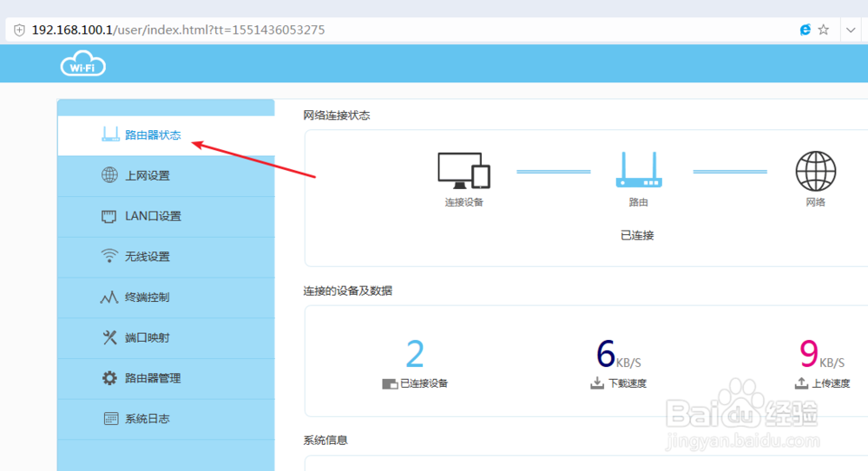Click the 下载速度 label
Image resolution: width=868 pixels, height=471 pixels.
pyautogui.click(x=628, y=383)
